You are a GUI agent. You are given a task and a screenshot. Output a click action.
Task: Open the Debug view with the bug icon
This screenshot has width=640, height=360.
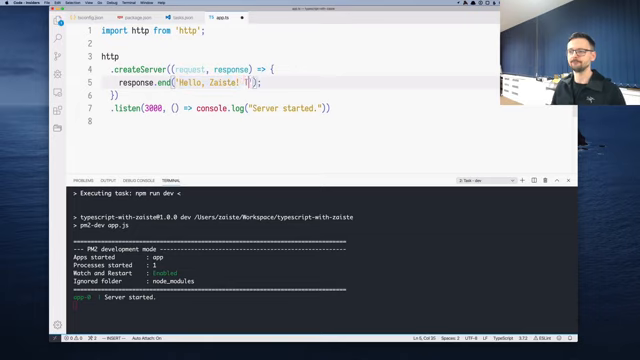58,74
